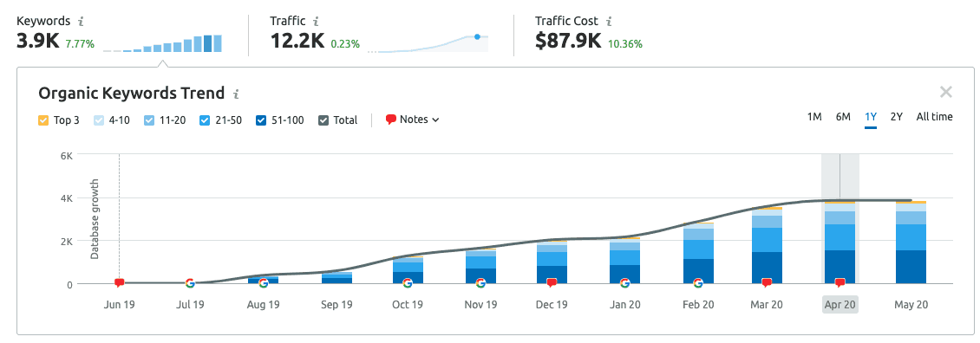Toggle the 51-100 positions checkbox
The width and height of the screenshot is (980, 343).
tap(260, 120)
